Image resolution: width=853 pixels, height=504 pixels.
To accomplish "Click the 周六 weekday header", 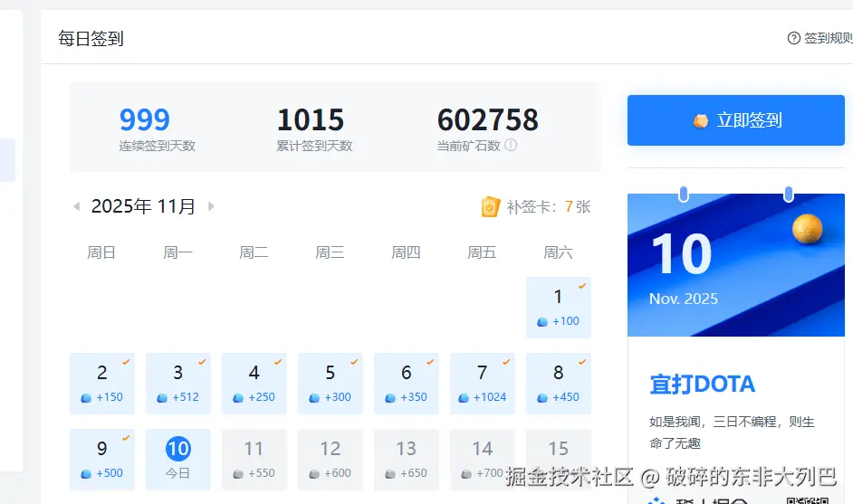I will tap(558, 252).
